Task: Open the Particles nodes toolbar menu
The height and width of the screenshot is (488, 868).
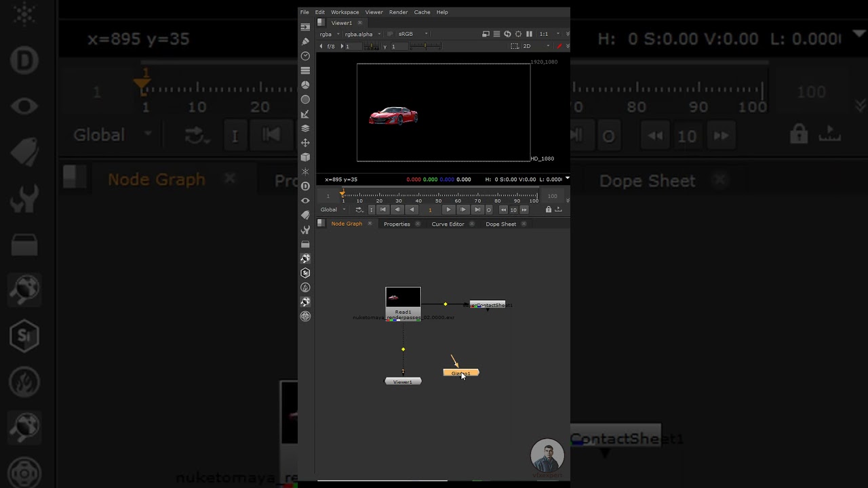Action: (x=305, y=171)
